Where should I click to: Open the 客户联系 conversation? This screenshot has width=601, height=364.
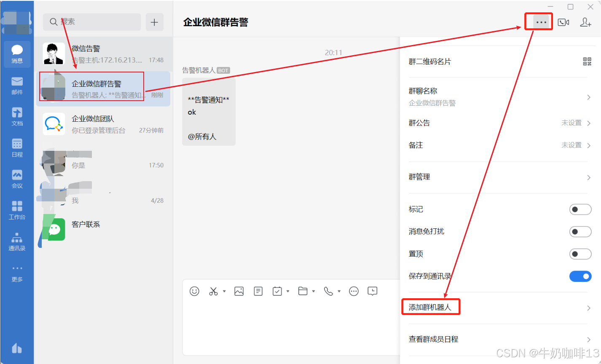pos(103,229)
